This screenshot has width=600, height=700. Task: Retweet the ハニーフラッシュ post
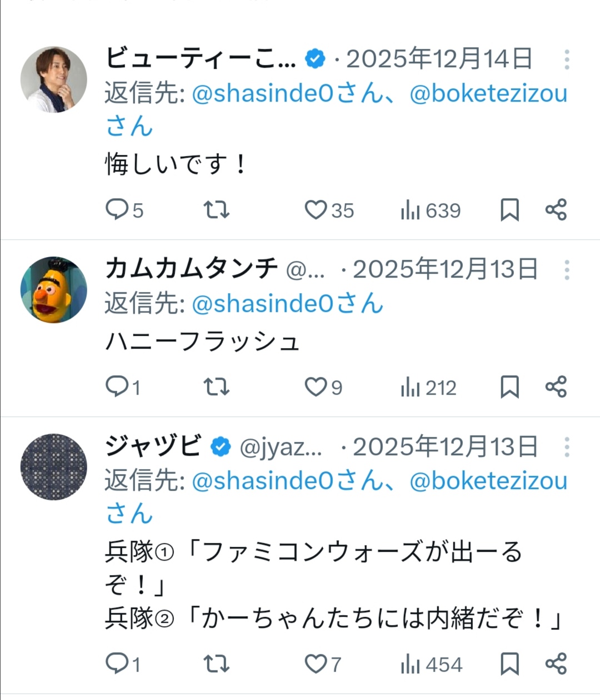click(x=216, y=386)
